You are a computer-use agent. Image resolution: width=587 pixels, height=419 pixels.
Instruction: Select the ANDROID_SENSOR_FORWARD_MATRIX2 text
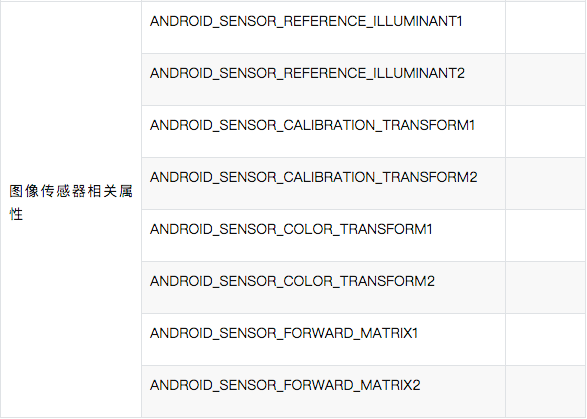285,385
